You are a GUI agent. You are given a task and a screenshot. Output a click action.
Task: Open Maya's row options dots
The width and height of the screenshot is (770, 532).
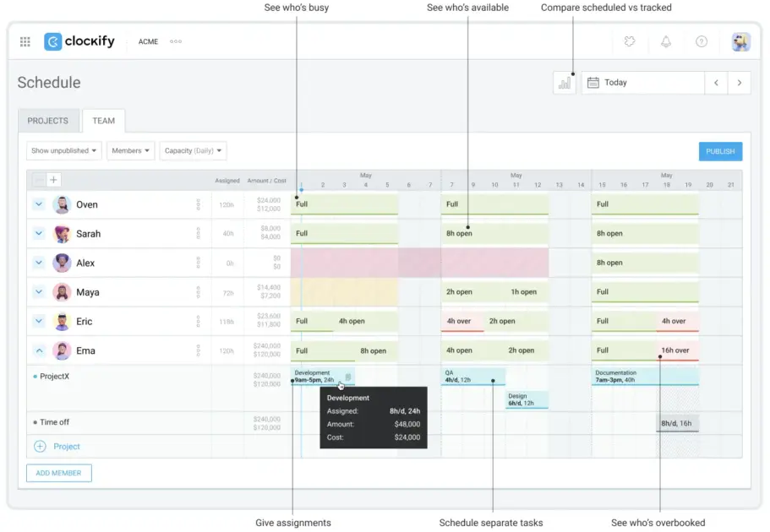199,292
